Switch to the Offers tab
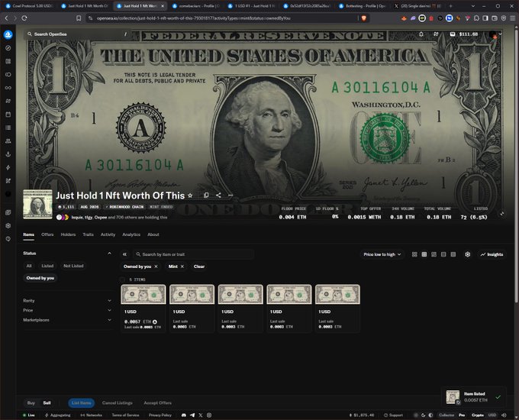 point(47,234)
